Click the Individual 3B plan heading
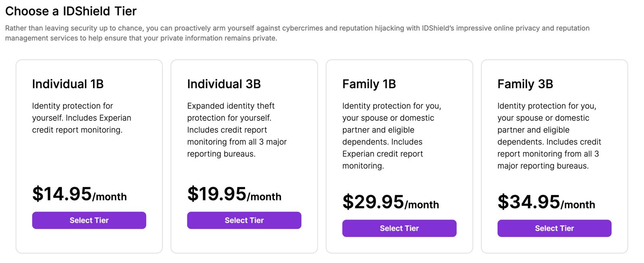Image resolution: width=644 pixels, height=263 pixels. pyautogui.click(x=224, y=84)
